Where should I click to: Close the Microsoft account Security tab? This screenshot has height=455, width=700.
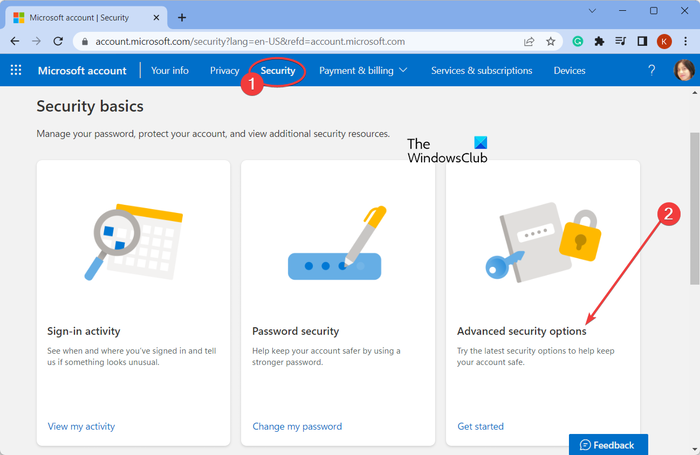click(156, 17)
